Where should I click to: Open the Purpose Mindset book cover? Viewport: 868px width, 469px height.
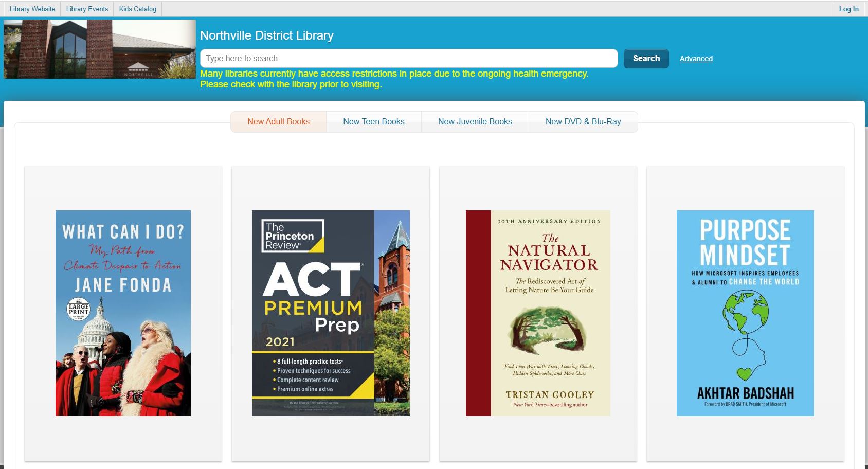click(745, 313)
